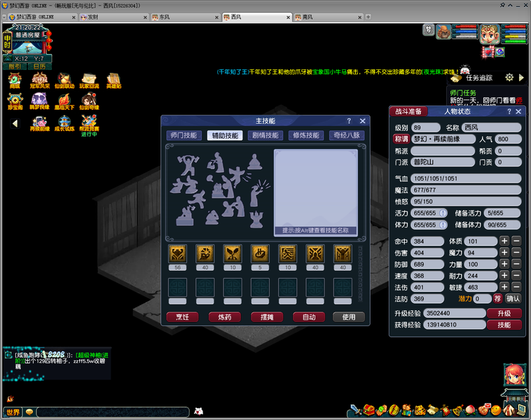Screen dimensions: 531x420
Task: Click the 确认 confirm points button
Action: (x=513, y=298)
